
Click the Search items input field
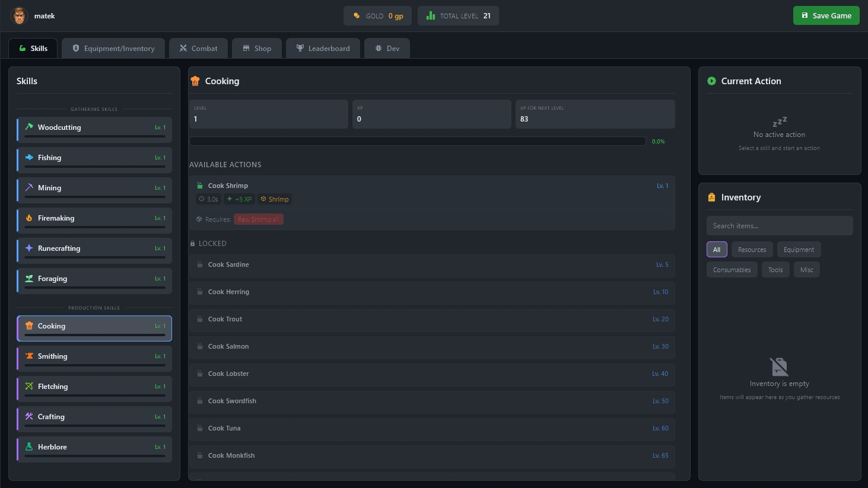click(x=779, y=226)
